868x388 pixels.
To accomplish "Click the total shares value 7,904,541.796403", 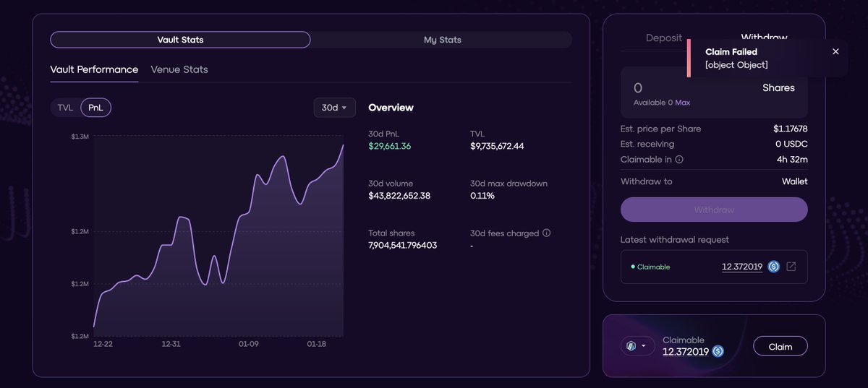I will [403, 246].
